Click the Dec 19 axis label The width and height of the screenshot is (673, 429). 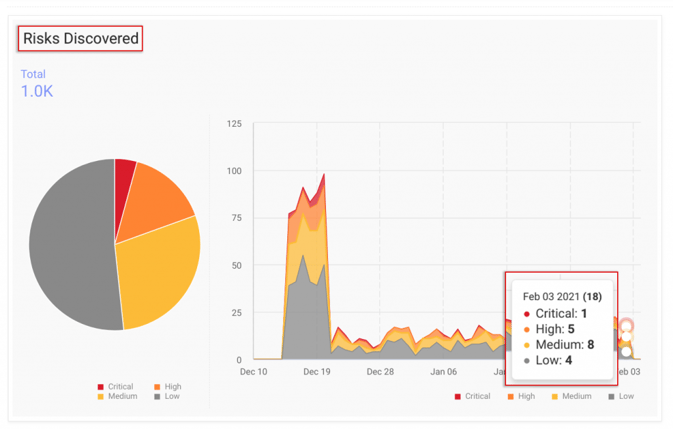(317, 372)
